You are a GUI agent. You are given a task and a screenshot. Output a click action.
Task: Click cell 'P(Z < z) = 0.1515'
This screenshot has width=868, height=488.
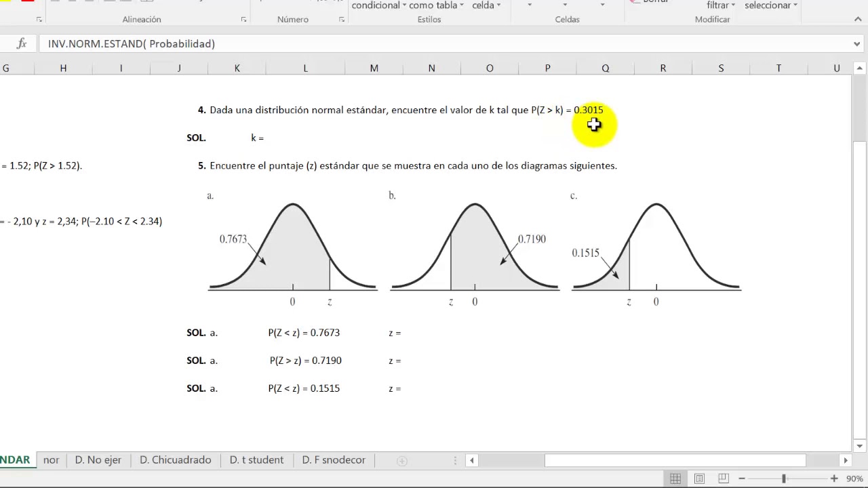click(304, 388)
